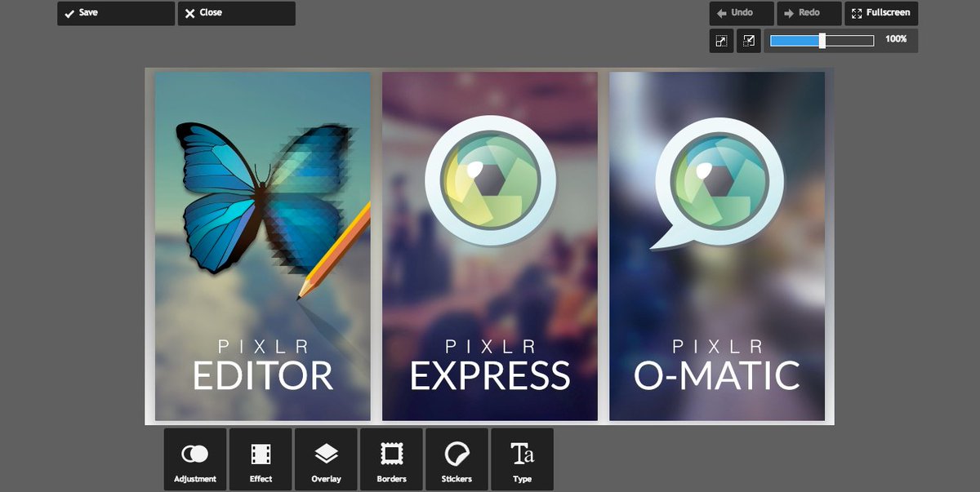Click the zoom slider handle
The image size is (980, 492).
tap(822, 41)
